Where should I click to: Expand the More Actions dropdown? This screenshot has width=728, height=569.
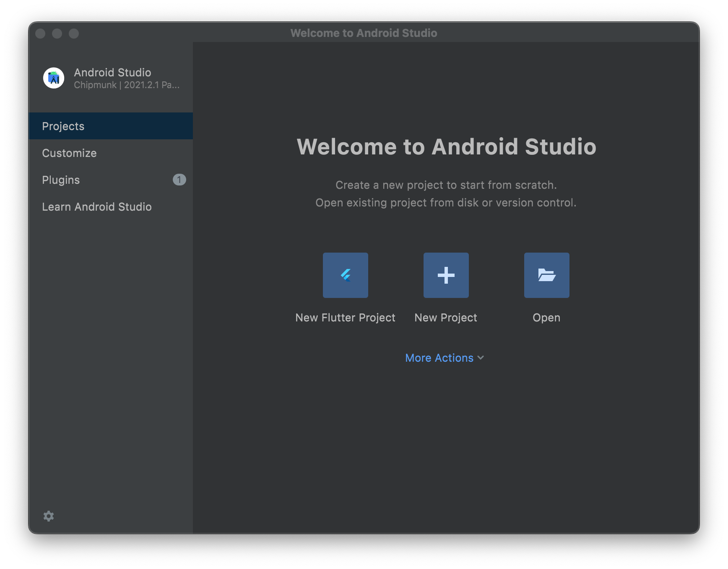[445, 358]
